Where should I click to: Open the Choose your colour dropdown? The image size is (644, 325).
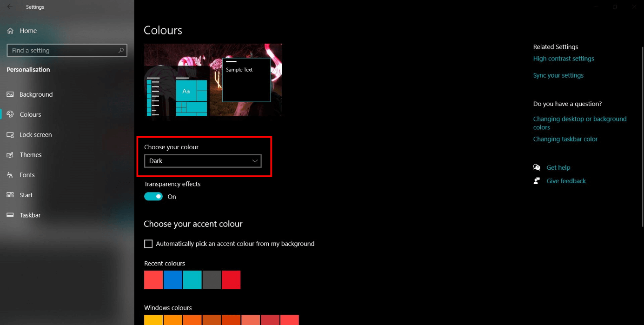pos(202,160)
